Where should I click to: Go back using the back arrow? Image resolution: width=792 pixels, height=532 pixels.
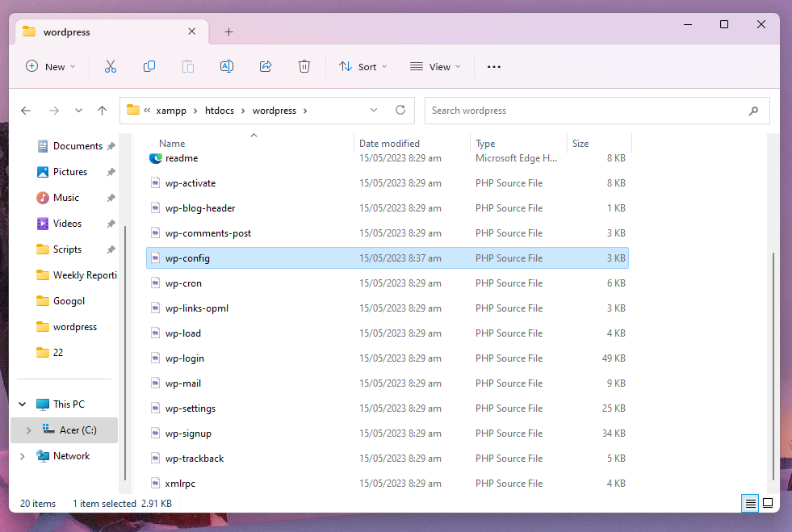point(26,111)
